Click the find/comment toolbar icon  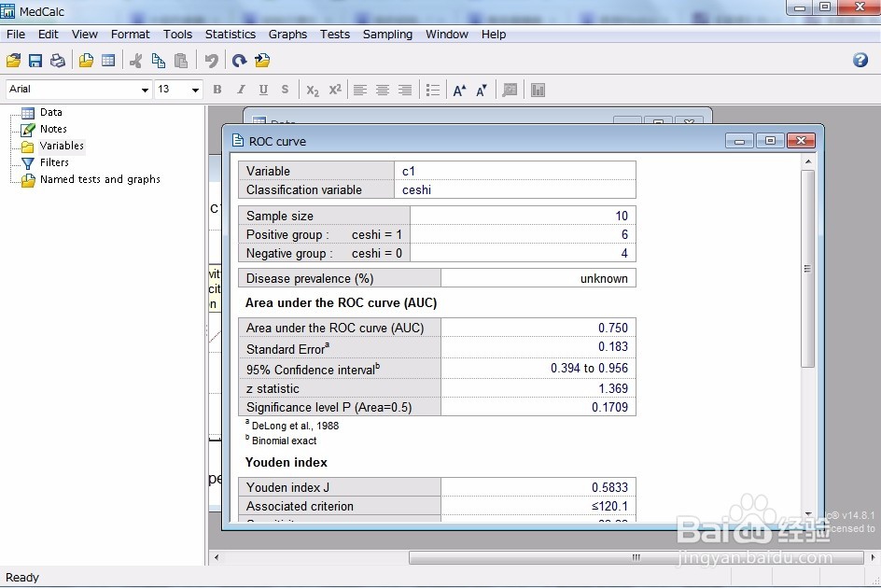[x=510, y=90]
